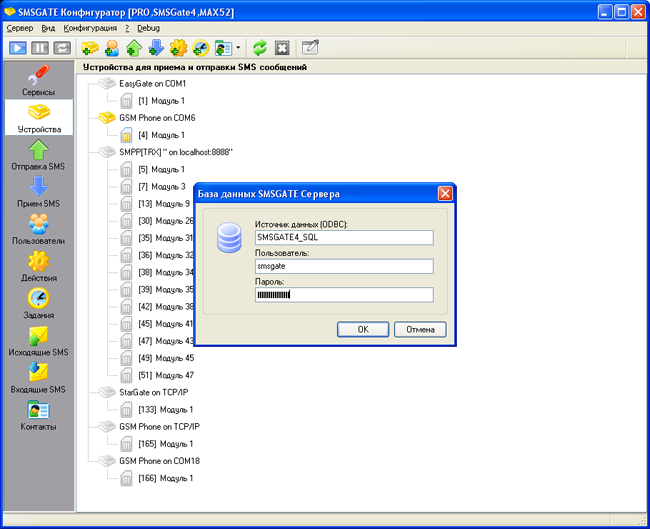Select StarGate on TCP/IP device
Image resolution: width=650 pixels, height=529 pixels.
(x=153, y=393)
